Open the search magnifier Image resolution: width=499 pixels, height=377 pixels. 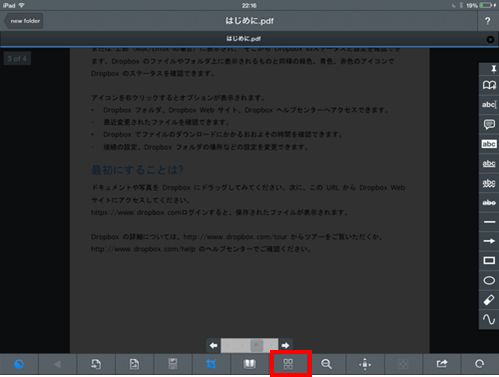pos(326,364)
